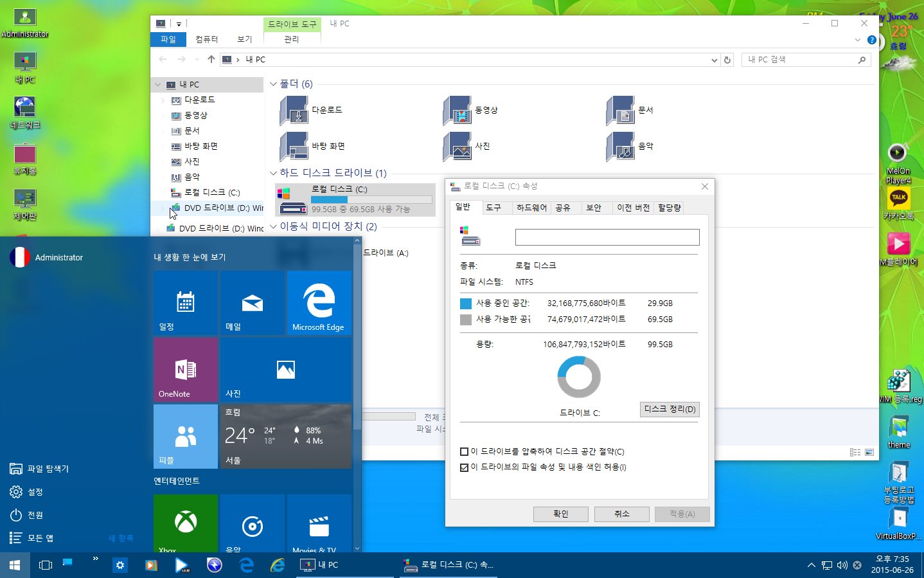
Task: Click the gray free space (사용 가능한 공간) swatch
Action: point(466,320)
